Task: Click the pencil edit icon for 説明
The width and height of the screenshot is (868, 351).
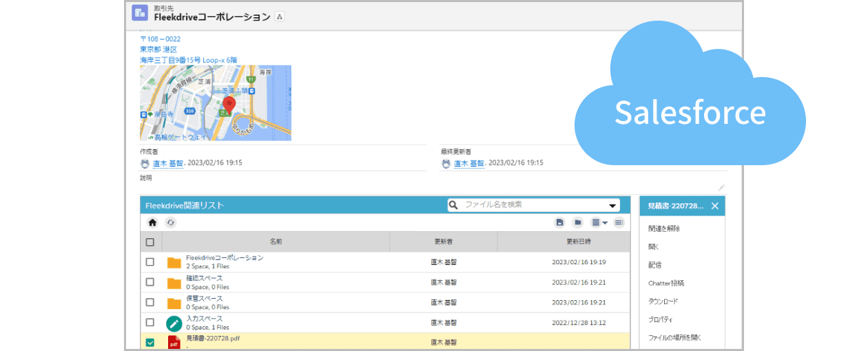Action: (721, 187)
